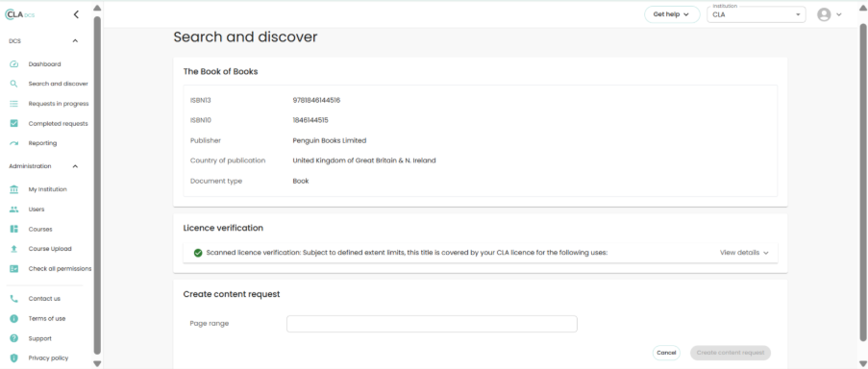Screen dimensions: 868x369
Task: Open the Privacy policy link
Action: pyautogui.click(x=48, y=357)
